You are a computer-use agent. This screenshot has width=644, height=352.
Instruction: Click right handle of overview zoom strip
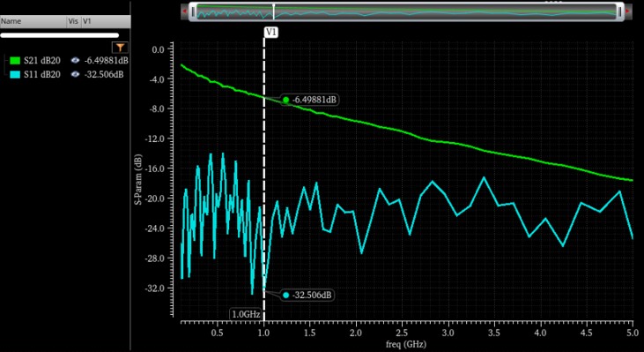pyautogui.click(x=620, y=12)
